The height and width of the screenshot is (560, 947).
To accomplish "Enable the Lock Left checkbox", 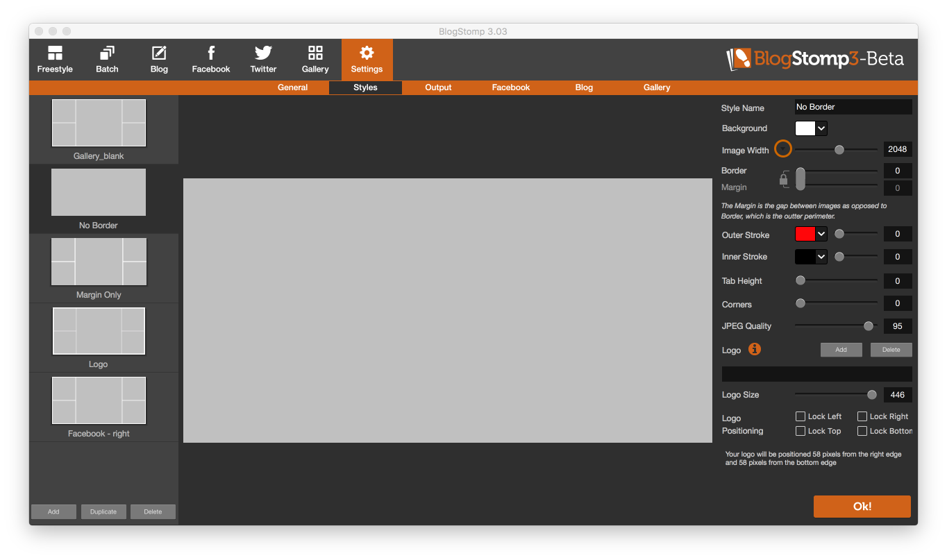I will [x=801, y=416].
